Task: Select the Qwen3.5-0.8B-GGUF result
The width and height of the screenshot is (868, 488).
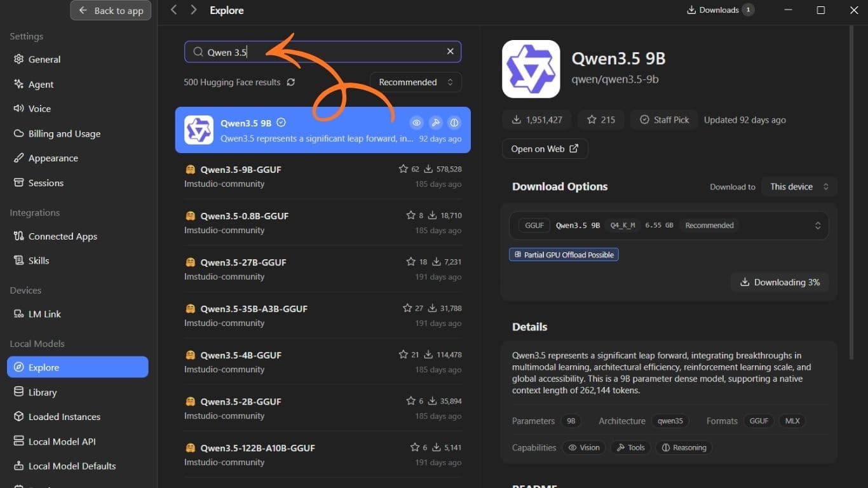Action: point(323,222)
